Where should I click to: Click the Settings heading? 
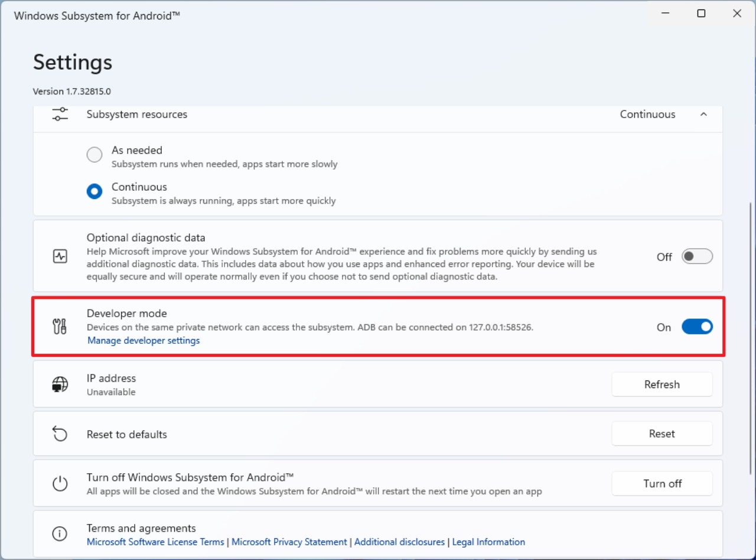pos(73,63)
